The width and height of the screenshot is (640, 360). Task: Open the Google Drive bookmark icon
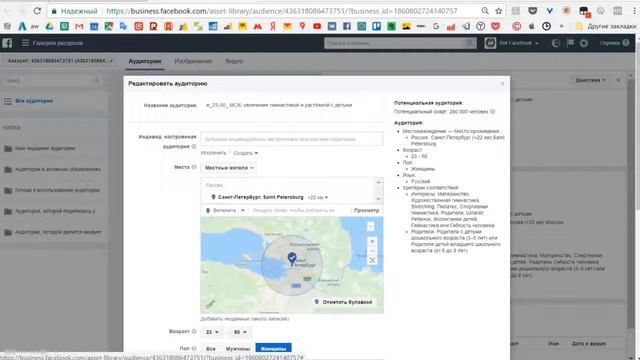click(x=49, y=27)
